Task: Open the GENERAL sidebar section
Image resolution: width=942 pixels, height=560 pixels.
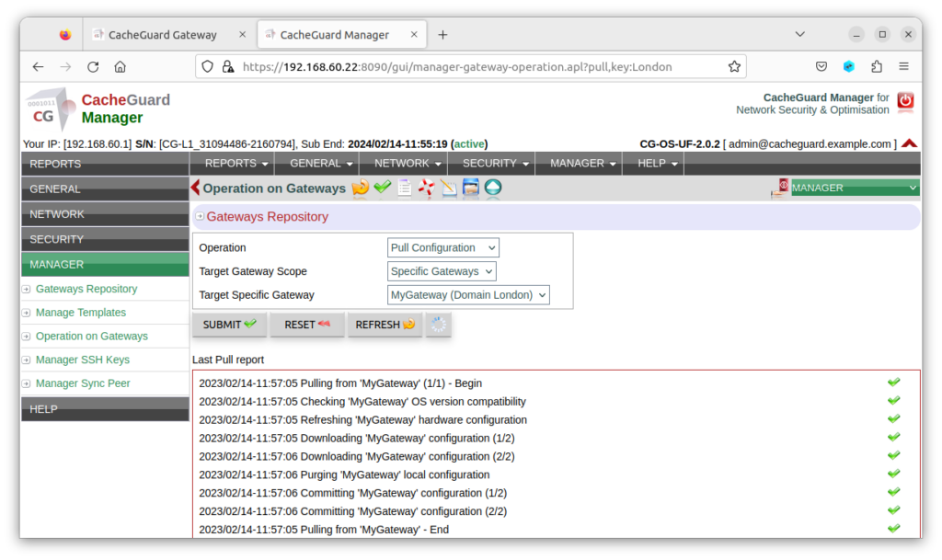Action: click(x=105, y=189)
